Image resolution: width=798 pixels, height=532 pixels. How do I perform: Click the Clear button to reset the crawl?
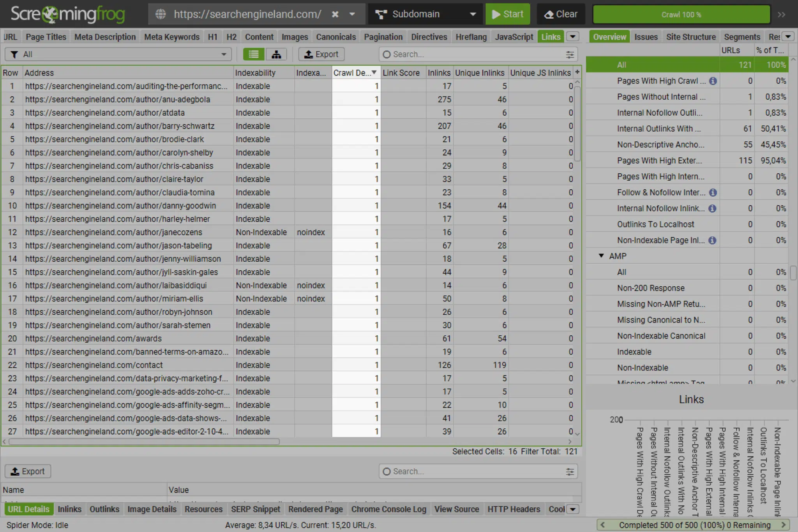pos(560,14)
